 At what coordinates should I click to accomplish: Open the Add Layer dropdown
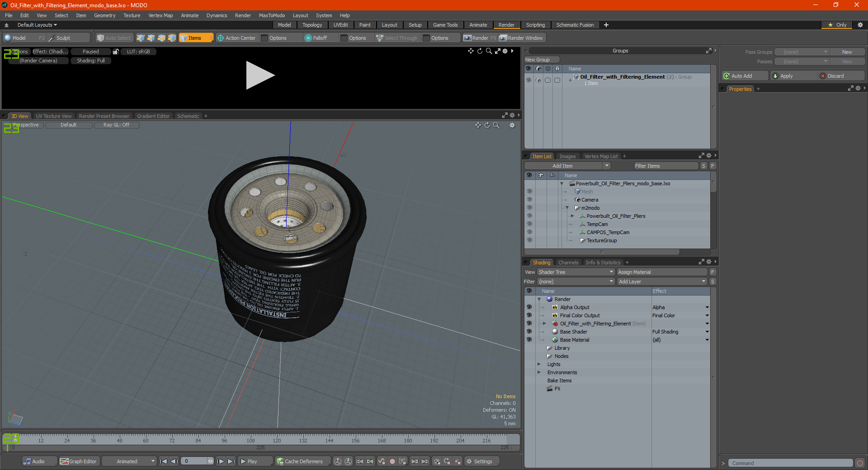662,282
